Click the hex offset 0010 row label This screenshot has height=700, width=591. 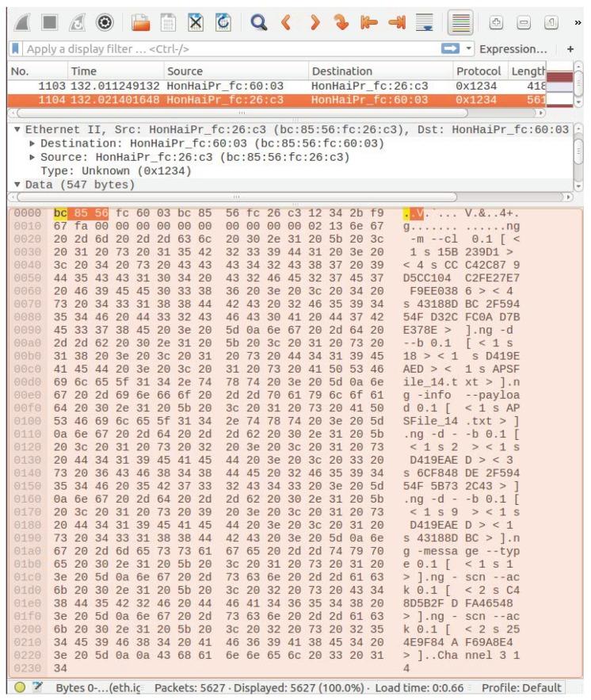[27, 226]
